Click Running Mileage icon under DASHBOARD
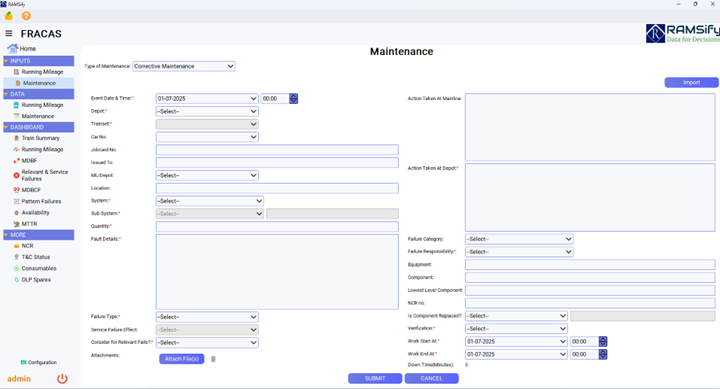 tap(17, 149)
